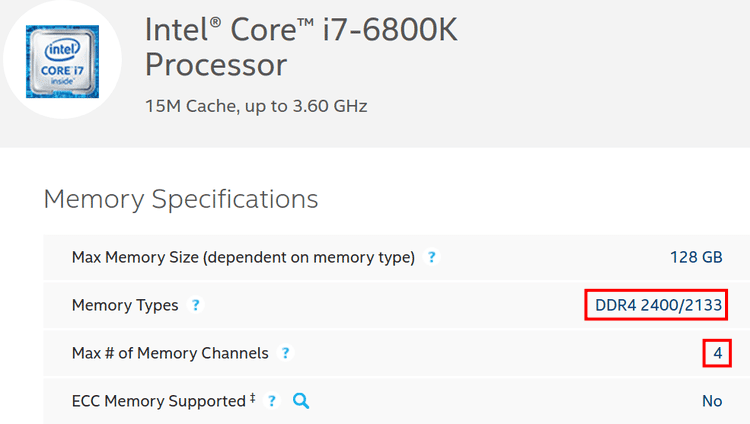
Task: Click the ECC Memory search magnifier icon
Action: coord(301,401)
